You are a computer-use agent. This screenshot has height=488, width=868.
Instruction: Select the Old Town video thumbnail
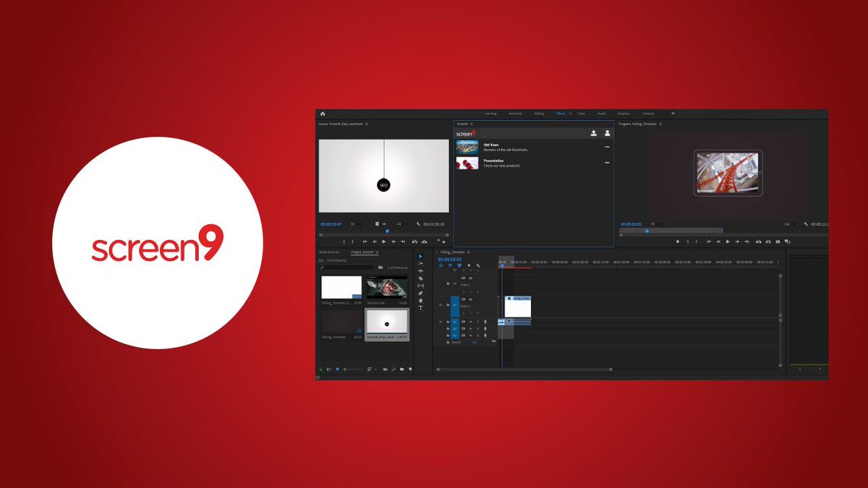tap(467, 147)
